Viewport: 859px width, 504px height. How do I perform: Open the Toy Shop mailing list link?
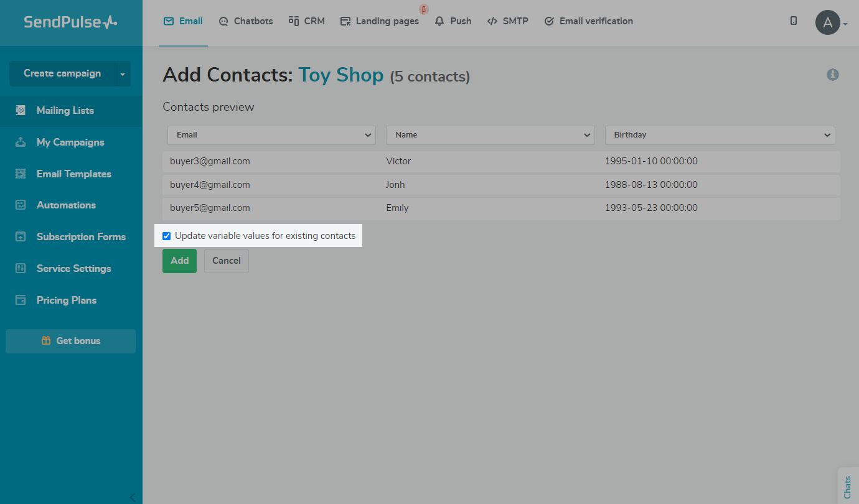pyautogui.click(x=340, y=75)
